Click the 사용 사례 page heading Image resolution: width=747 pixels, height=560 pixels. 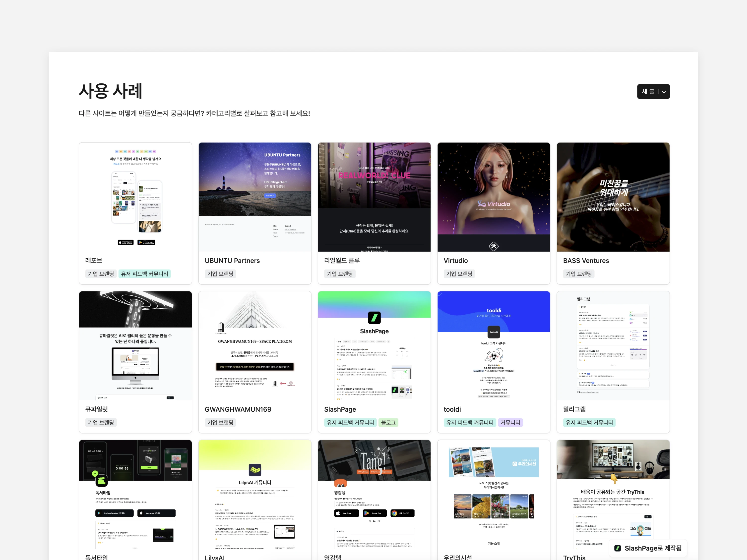click(110, 91)
